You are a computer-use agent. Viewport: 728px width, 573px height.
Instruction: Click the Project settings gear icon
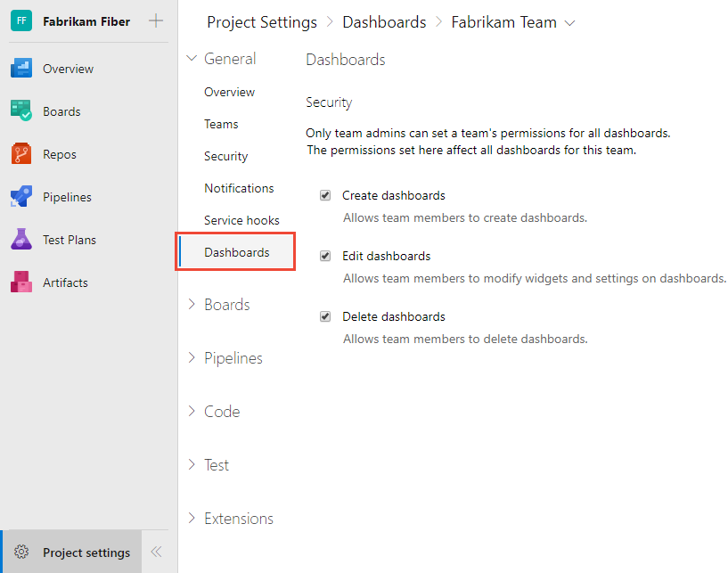click(21, 552)
